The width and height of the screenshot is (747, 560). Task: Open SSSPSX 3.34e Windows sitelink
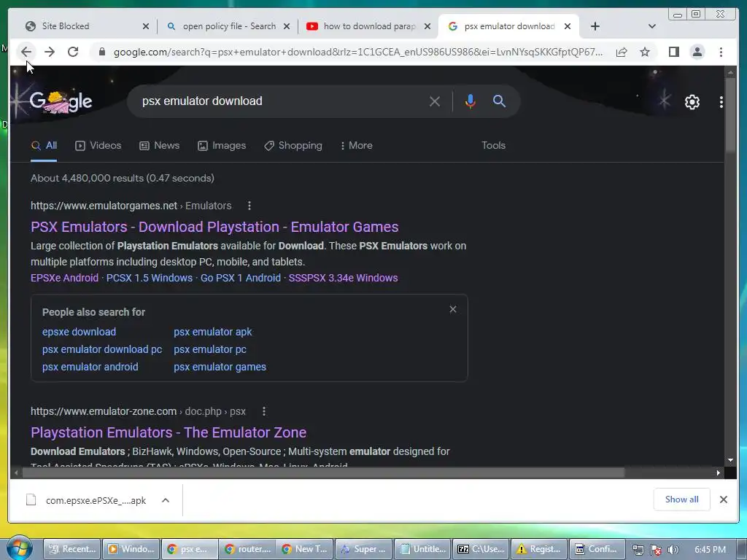343,278
